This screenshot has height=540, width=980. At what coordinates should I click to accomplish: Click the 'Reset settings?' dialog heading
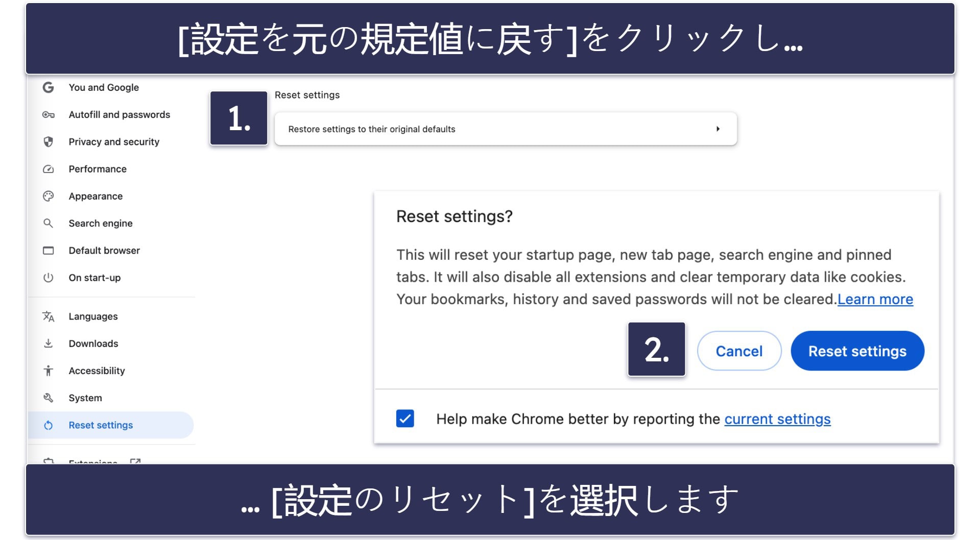click(455, 216)
